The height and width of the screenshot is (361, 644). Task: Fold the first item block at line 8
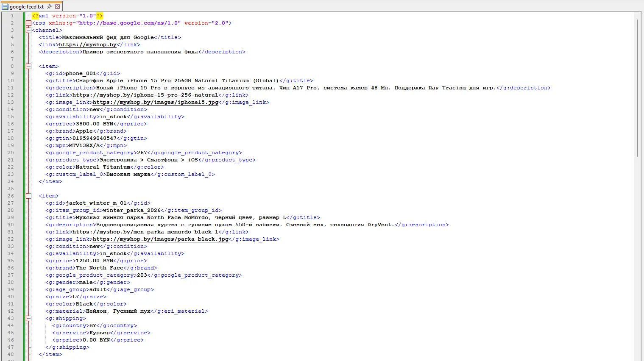tap(28, 66)
